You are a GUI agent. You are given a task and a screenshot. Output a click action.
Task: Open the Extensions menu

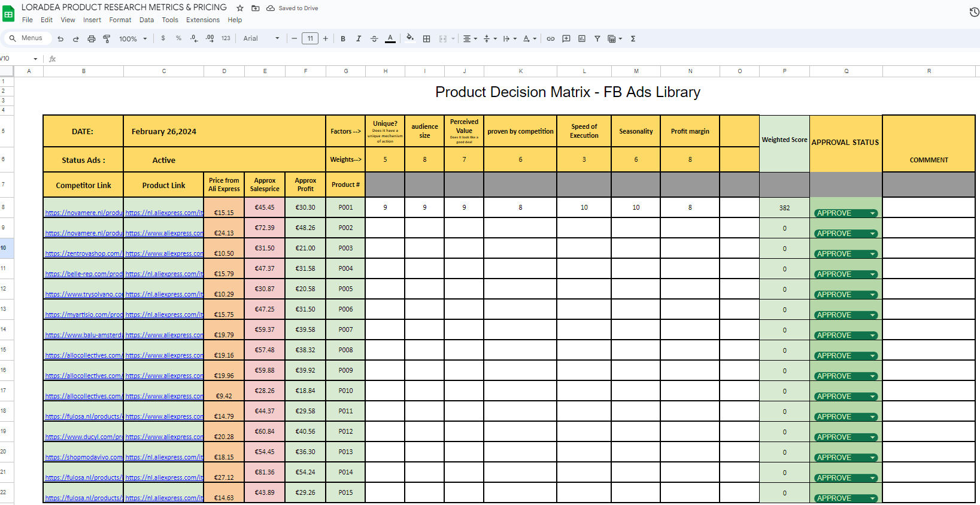tap(203, 20)
